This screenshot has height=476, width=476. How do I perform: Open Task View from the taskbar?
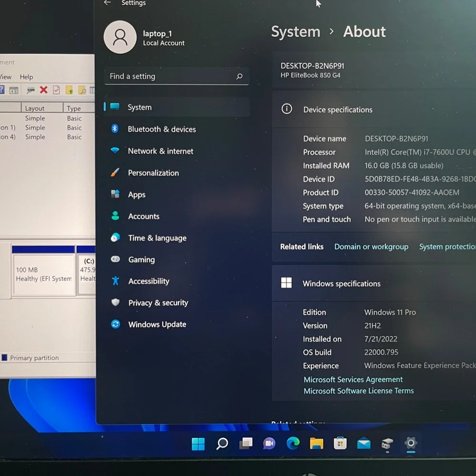[x=246, y=444]
